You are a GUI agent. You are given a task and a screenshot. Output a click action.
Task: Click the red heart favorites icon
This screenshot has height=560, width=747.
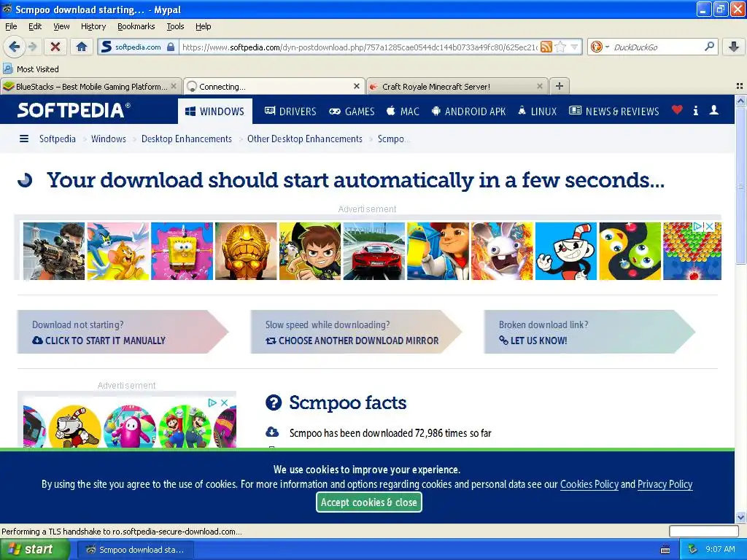pyautogui.click(x=677, y=110)
